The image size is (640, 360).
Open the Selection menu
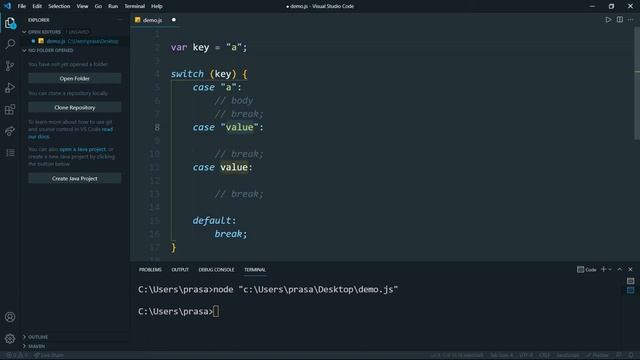click(x=59, y=6)
